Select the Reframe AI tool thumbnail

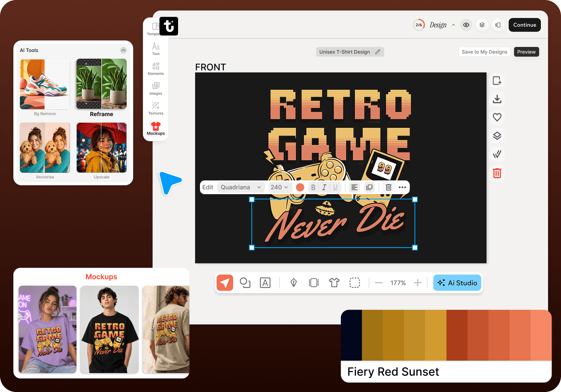pos(102,84)
